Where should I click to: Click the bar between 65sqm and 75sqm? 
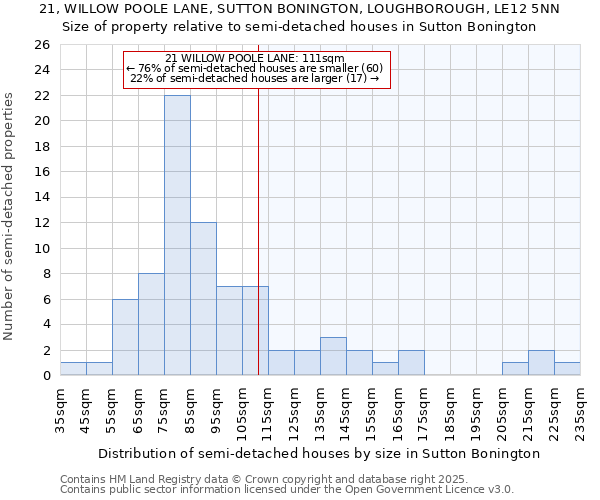point(151,324)
